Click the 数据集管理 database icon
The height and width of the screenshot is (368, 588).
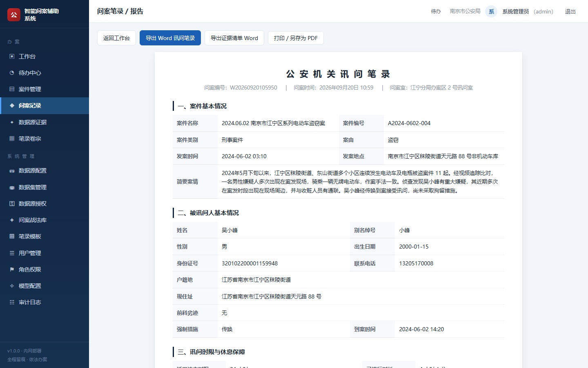12,187
